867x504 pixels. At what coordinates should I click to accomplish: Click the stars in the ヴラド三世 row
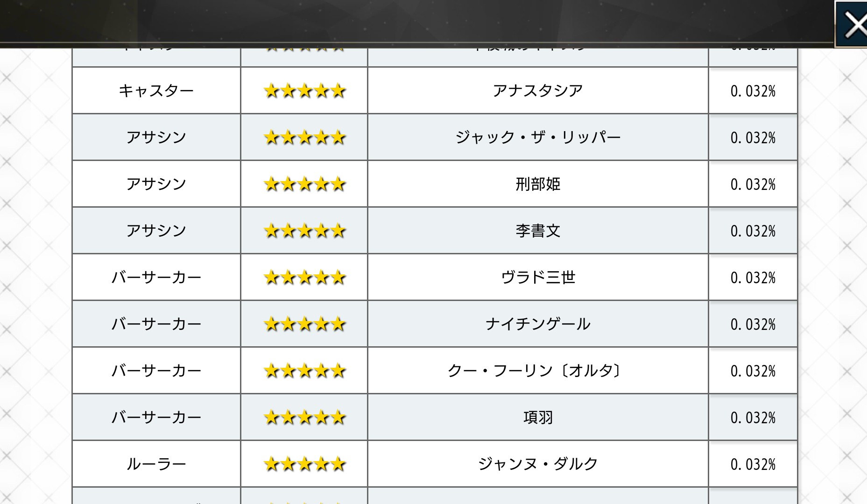point(304,277)
